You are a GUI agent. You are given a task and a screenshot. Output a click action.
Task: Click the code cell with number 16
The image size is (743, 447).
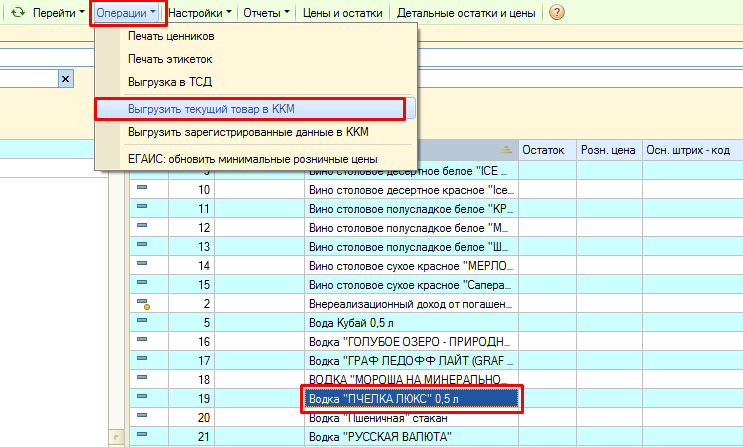(x=191, y=342)
